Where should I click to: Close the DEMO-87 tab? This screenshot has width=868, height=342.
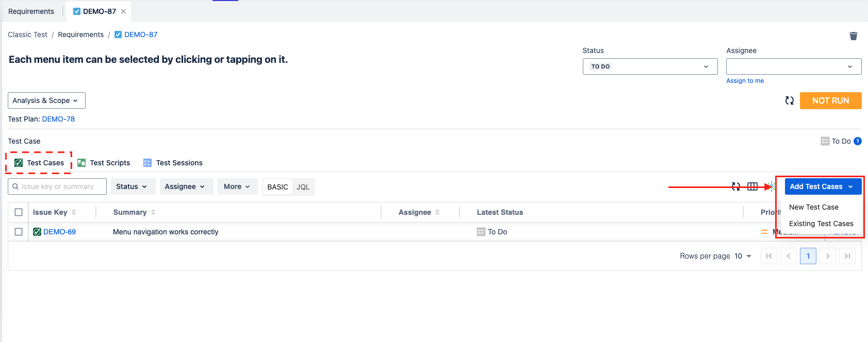click(x=123, y=11)
